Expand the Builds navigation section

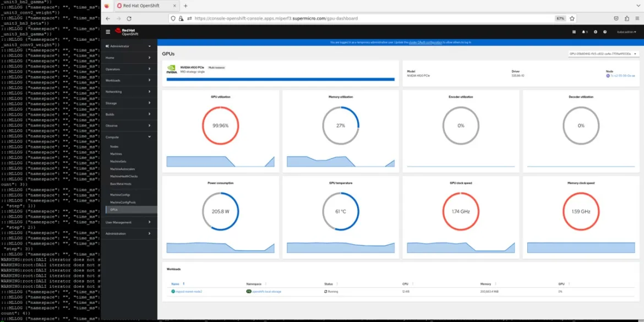click(x=129, y=114)
